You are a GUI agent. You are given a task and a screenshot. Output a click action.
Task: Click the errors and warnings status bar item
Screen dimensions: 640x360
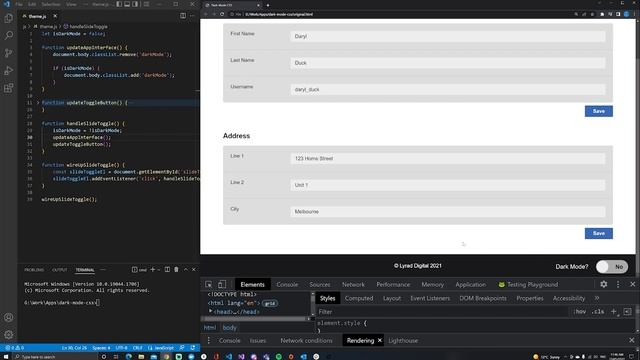(14, 348)
